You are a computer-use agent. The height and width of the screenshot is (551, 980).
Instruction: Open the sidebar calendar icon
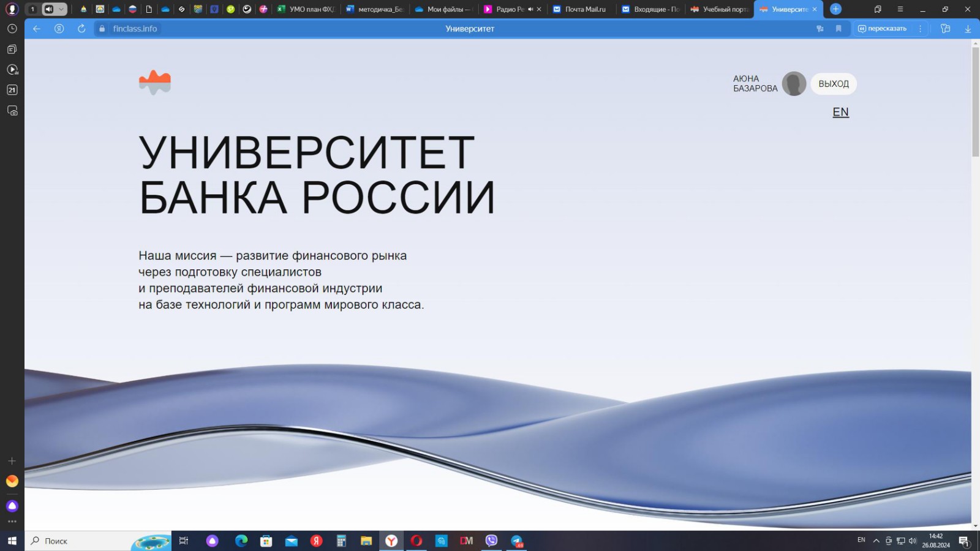pyautogui.click(x=12, y=90)
